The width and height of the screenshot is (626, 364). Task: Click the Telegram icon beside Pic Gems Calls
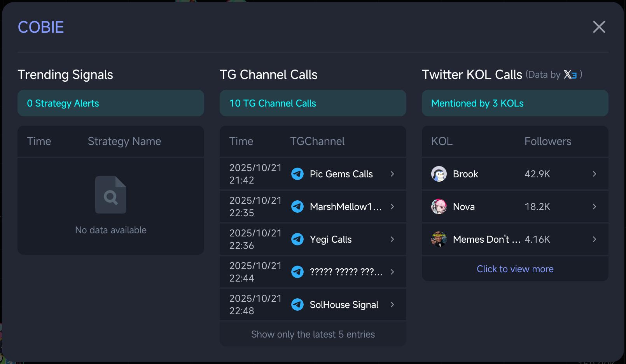coord(297,174)
